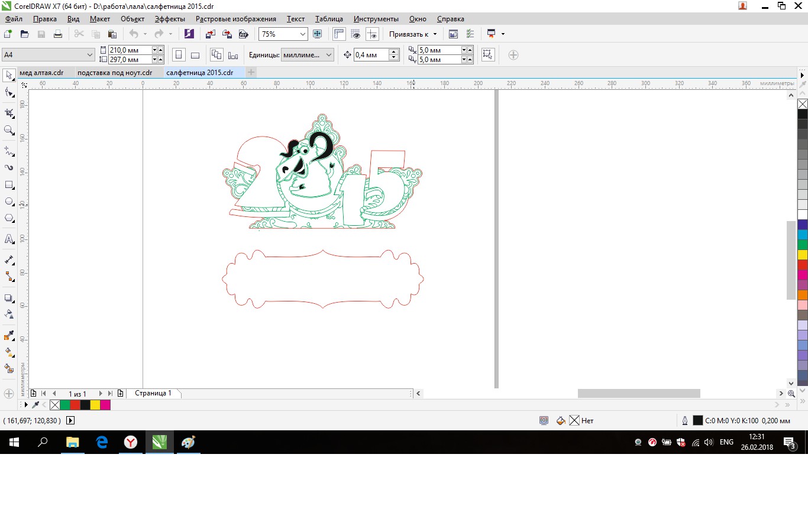Toggle Show guidelines button
808x532 pixels.
(x=372, y=34)
